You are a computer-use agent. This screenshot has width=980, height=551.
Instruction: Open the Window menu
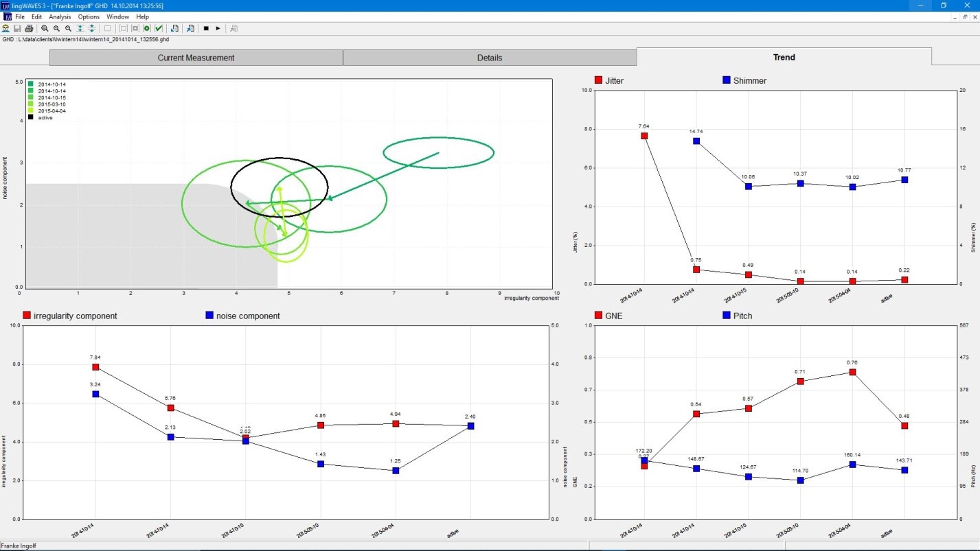point(118,16)
